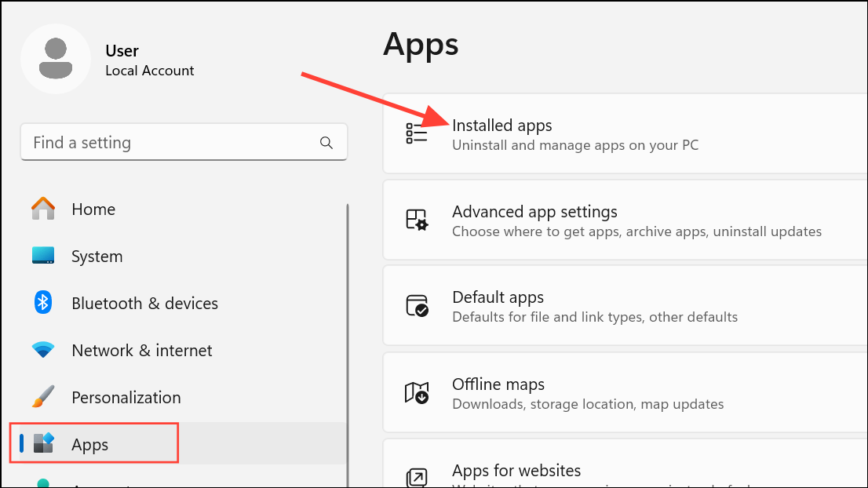Open Advanced app settings
Image resolution: width=868 pixels, height=488 pixels.
[625, 220]
